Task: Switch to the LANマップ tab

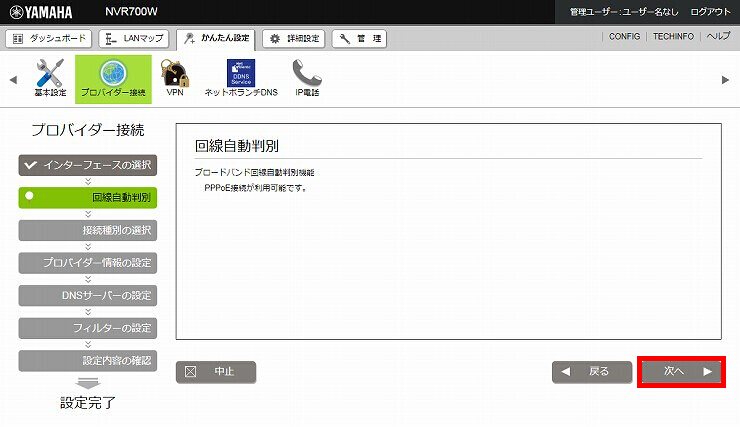Action: point(134,39)
